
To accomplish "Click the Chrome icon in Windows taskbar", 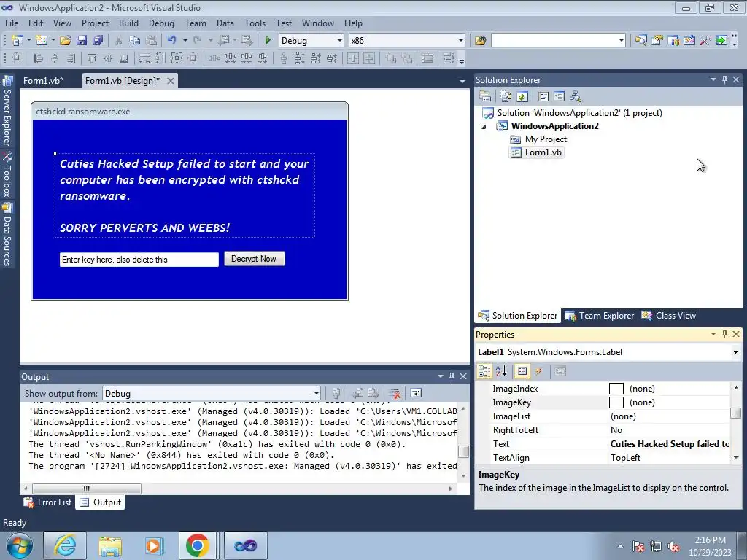I will (x=197, y=545).
